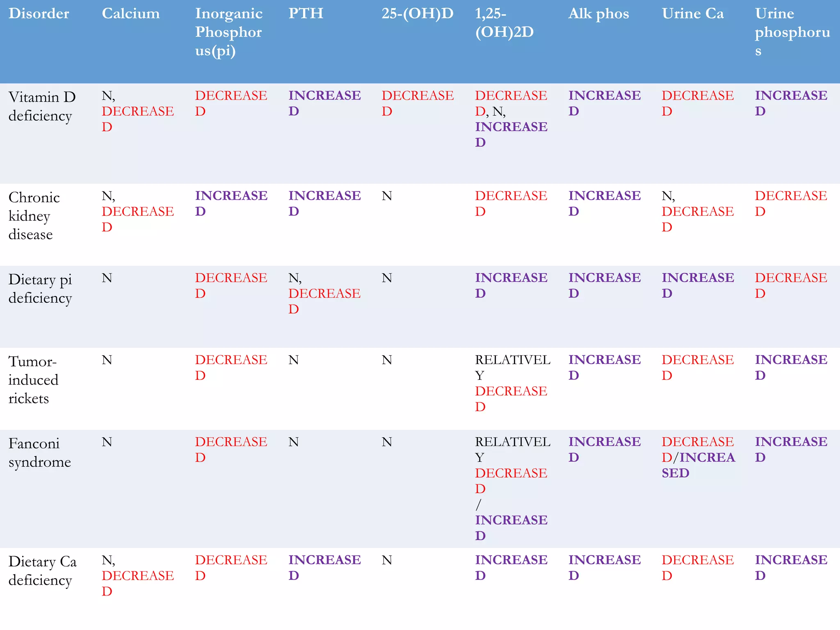Click the Tumor-induced rickets row label
840x630 pixels.
[33, 380]
